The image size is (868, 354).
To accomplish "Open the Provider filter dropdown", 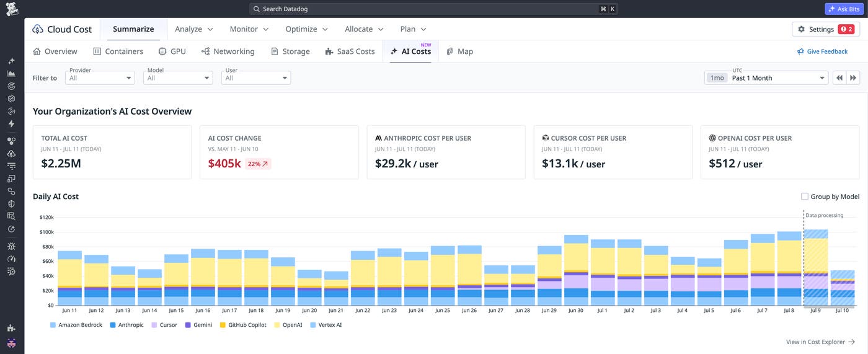I will [x=100, y=77].
